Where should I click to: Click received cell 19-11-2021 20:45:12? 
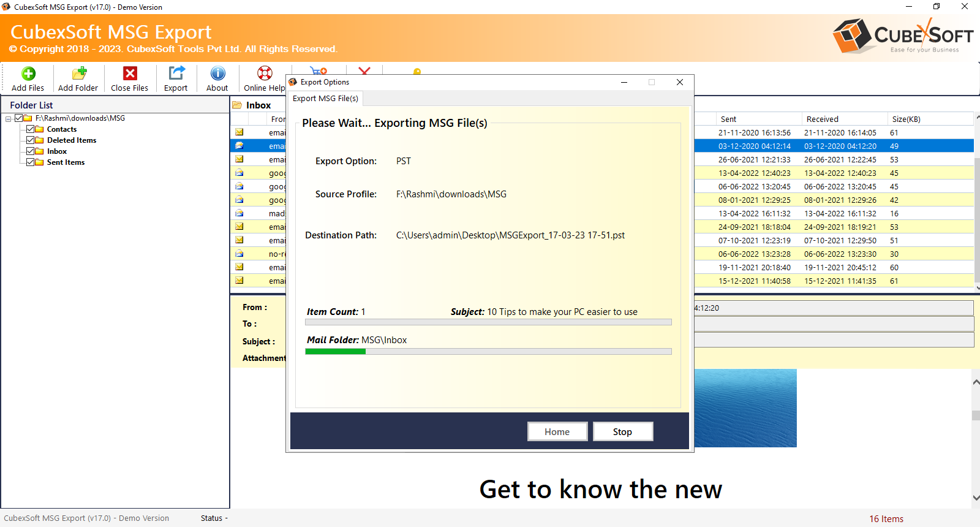point(840,267)
